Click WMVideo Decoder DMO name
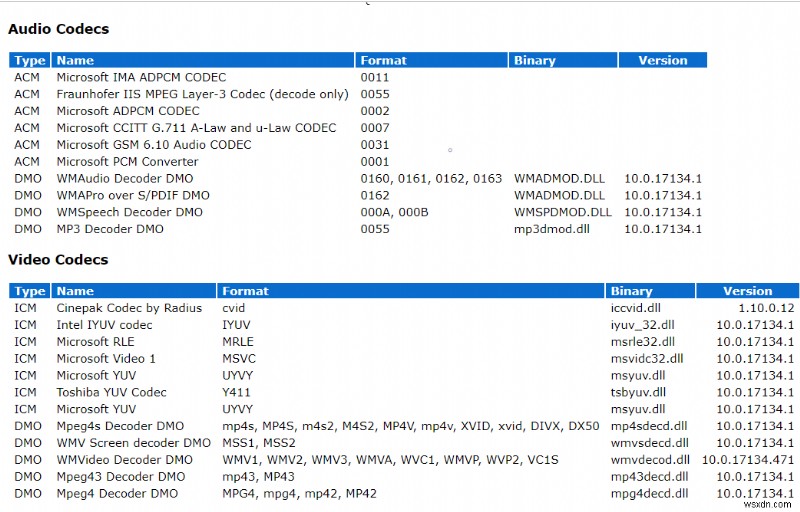 [124, 459]
